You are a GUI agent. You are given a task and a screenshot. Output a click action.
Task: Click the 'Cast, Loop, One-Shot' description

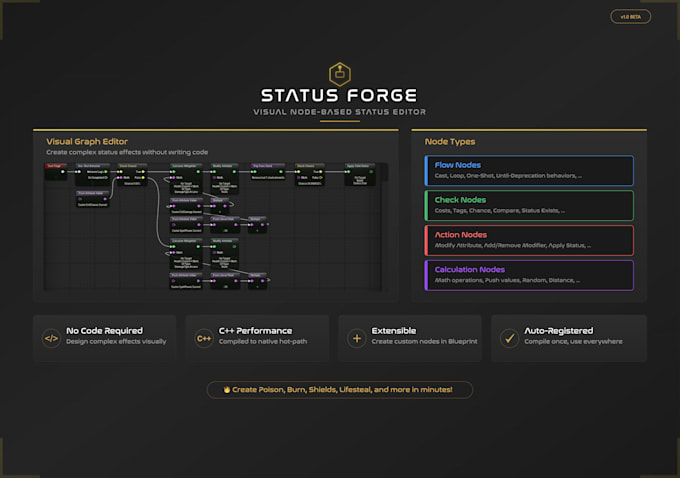pos(508,176)
